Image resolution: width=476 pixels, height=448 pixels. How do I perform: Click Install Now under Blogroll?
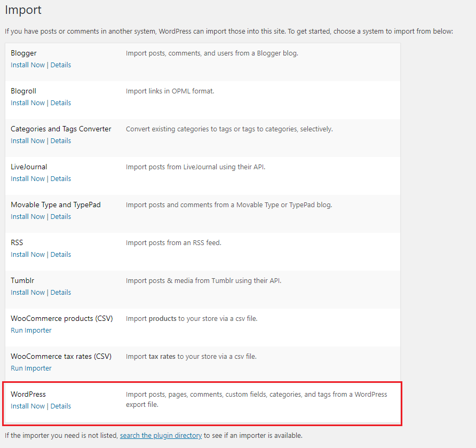click(28, 103)
